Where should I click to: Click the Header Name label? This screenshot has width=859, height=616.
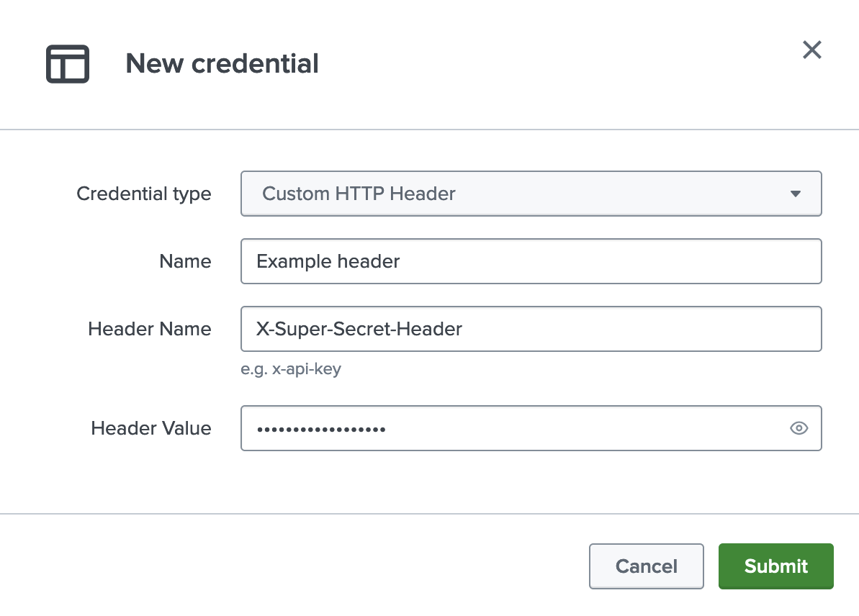point(149,329)
